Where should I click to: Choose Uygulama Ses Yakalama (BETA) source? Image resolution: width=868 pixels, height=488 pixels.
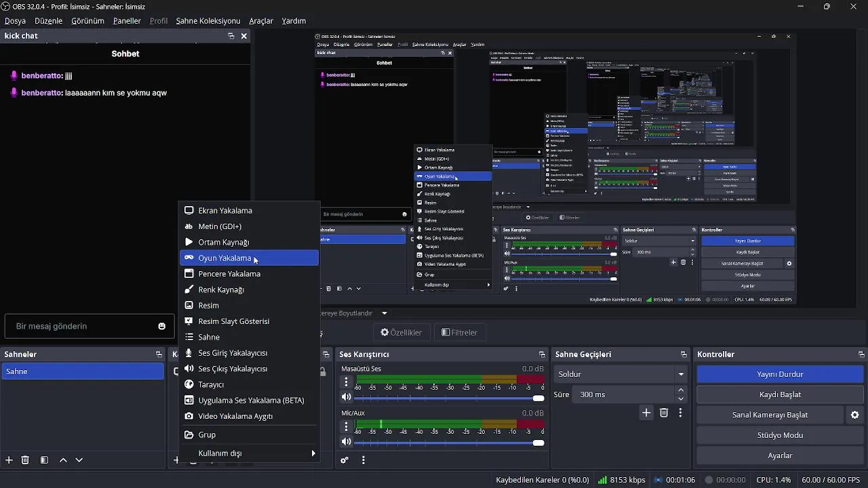point(250,401)
